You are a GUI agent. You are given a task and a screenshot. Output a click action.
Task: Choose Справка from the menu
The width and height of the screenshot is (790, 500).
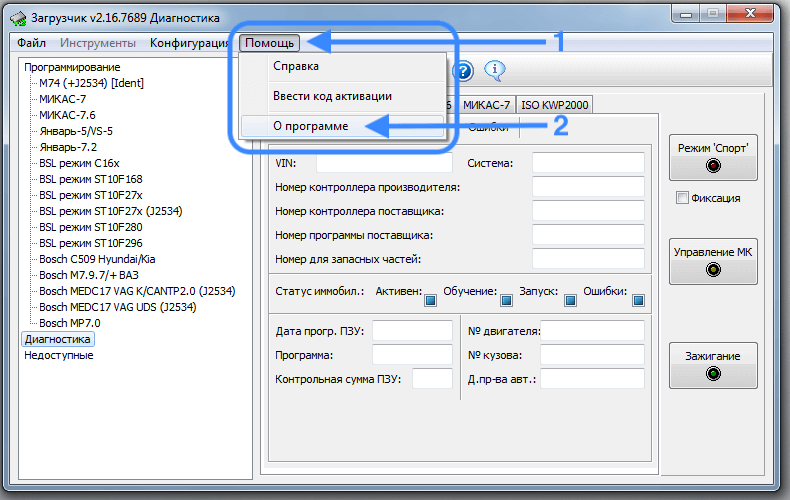tap(343, 66)
